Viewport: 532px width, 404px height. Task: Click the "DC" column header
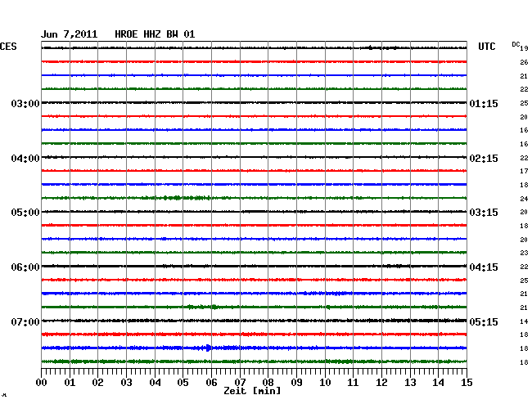pyautogui.click(x=516, y=44)
